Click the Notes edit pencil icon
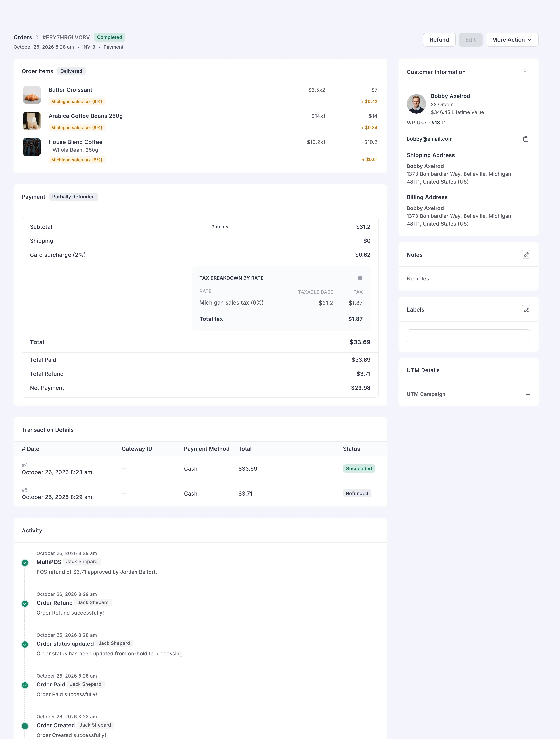This screenshot has height=739, width=560. (x=526, y=255)
